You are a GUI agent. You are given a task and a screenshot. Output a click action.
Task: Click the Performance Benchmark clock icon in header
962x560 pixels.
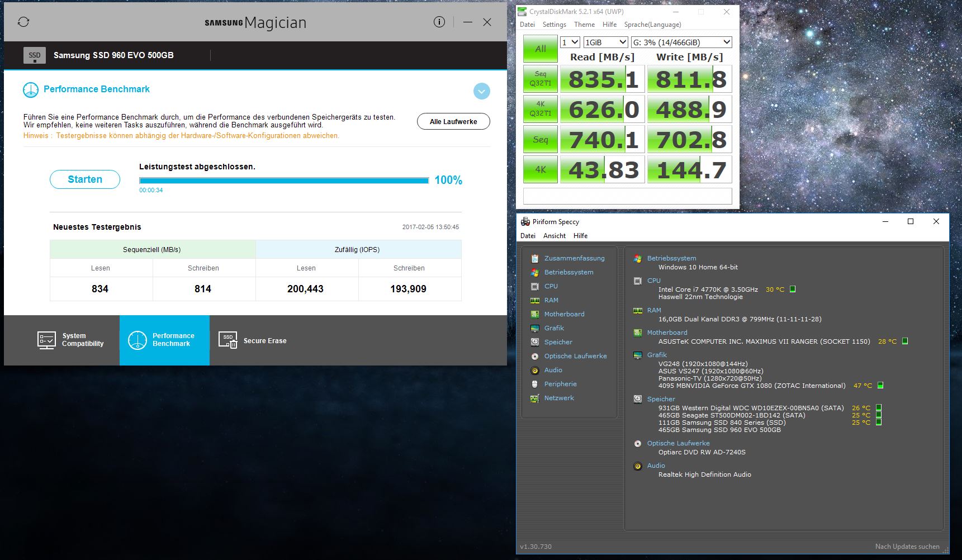[x=31, y=89]
